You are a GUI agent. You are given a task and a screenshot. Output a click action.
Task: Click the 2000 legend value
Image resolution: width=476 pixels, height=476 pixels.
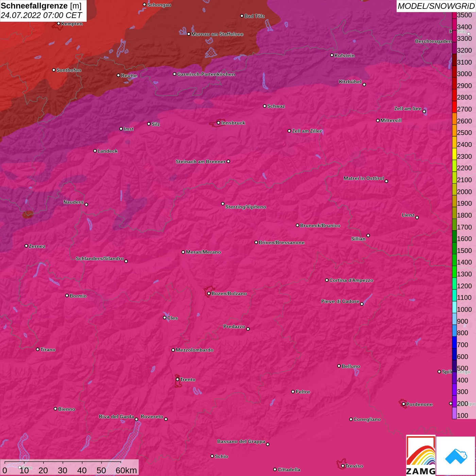[464, 192]
